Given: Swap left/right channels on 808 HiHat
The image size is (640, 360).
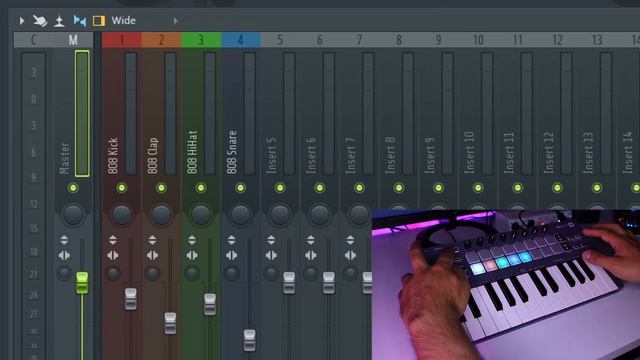Looking at the screenshot, I should 192,256.
